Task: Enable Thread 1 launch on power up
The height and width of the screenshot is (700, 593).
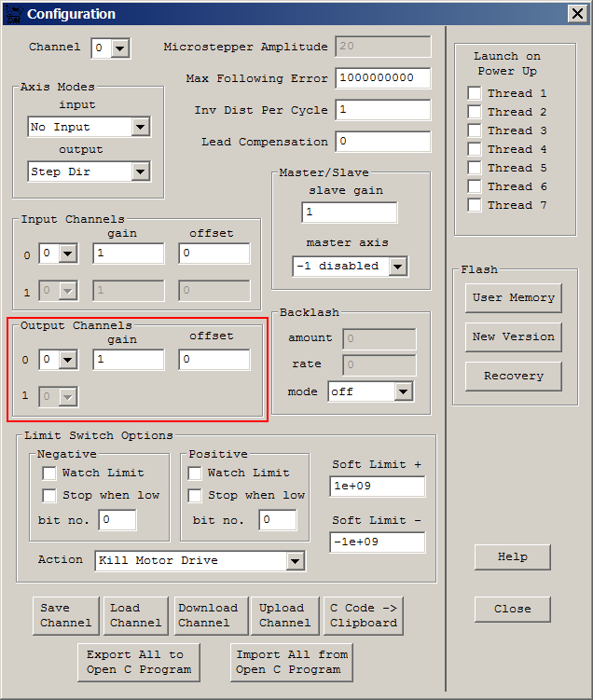Action: [x=475, y=93]
